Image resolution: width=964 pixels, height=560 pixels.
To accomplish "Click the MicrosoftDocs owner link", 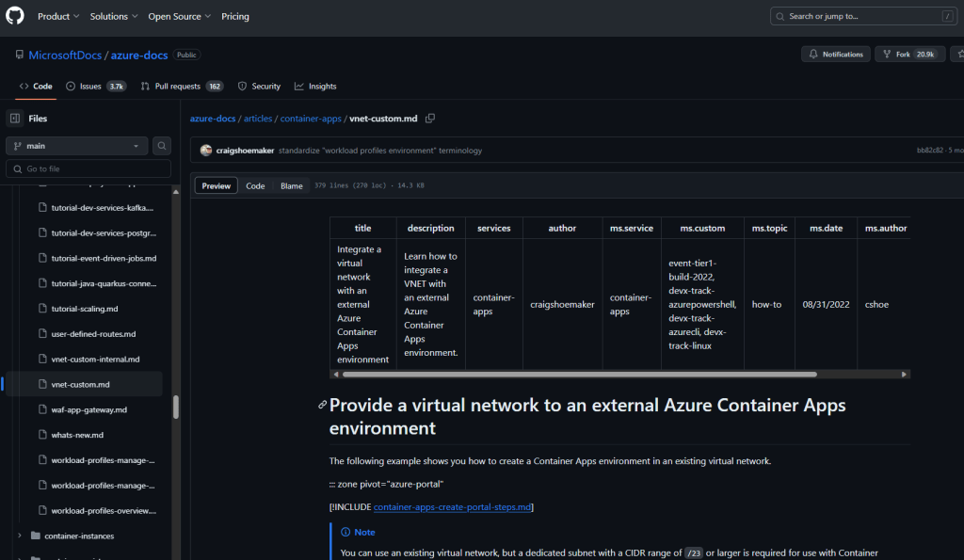I will 65,56.
